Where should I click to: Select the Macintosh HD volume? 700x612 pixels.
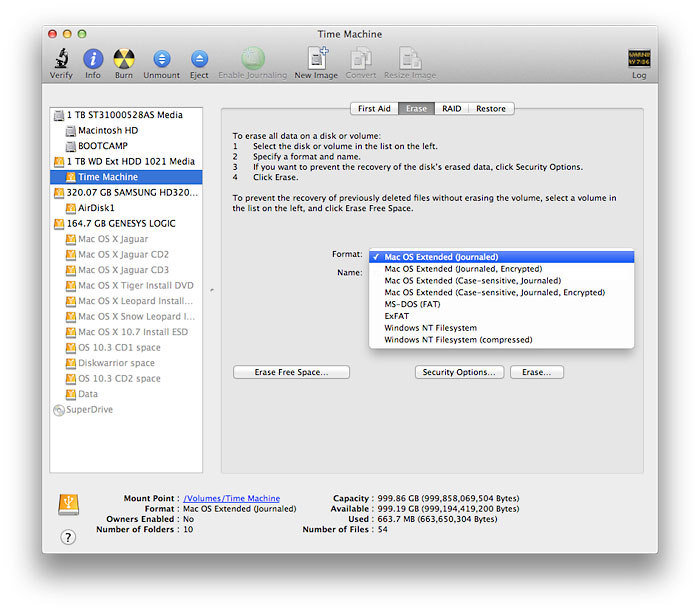point(126,131)
